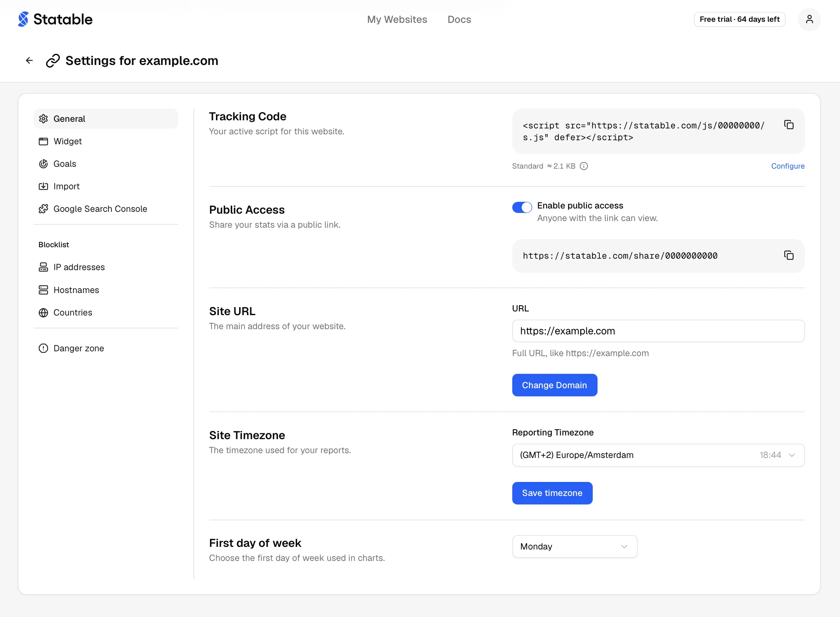
Task: Open the Docs page
Action: point(459,20)
